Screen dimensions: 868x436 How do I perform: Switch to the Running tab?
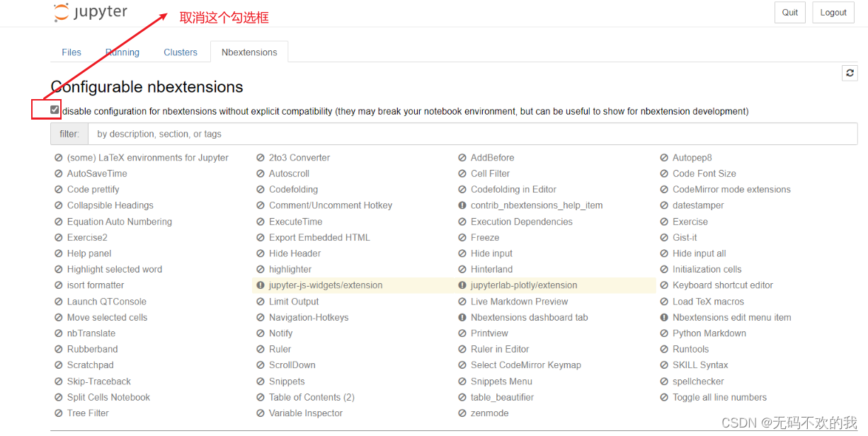pos(122,52)
